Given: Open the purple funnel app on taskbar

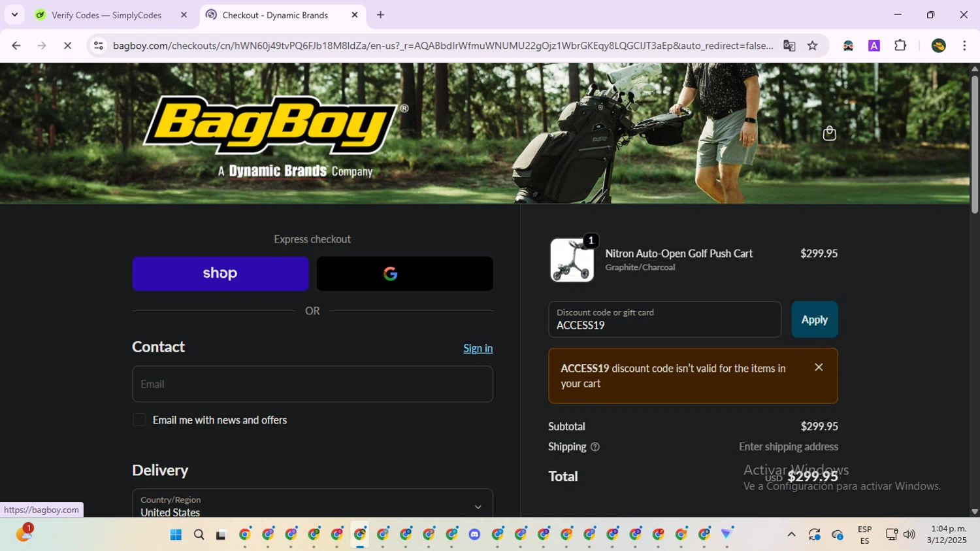Looking at the screenshot, I should tap(727, 535).
